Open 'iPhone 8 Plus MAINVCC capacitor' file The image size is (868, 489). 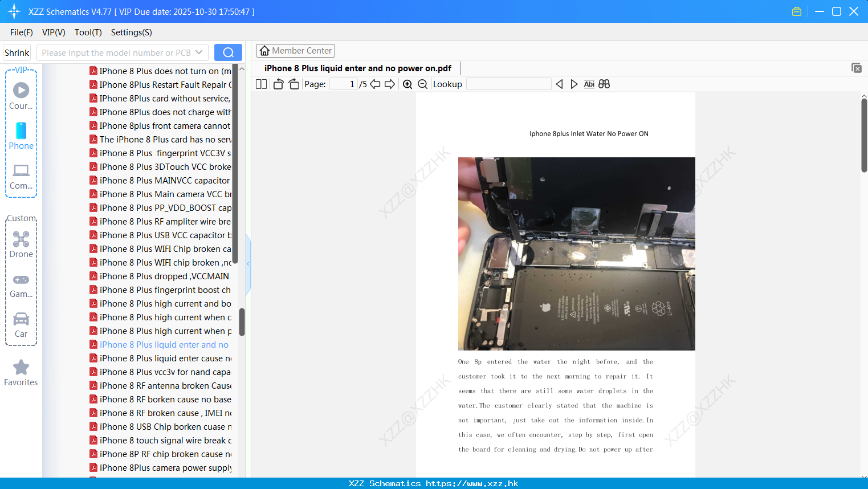coord(161,181)
